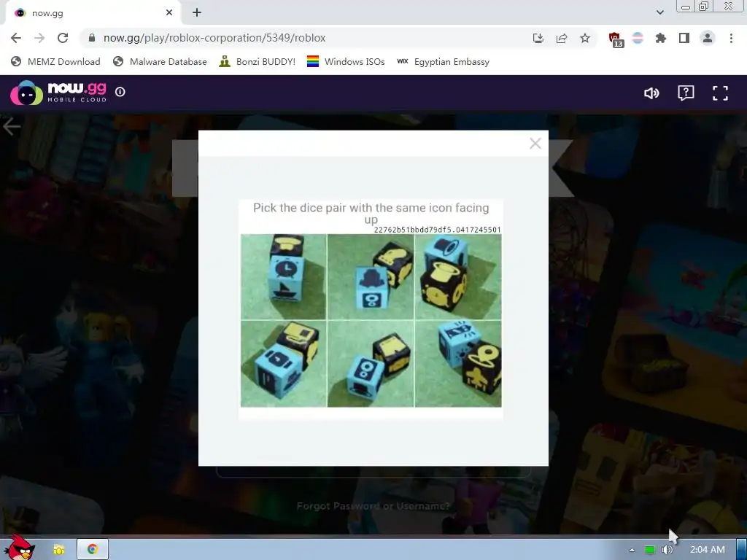Viewport: 747px width, 560px height.
Task: Select the dice tile with the map pin
Action: (x=458, y=364)
